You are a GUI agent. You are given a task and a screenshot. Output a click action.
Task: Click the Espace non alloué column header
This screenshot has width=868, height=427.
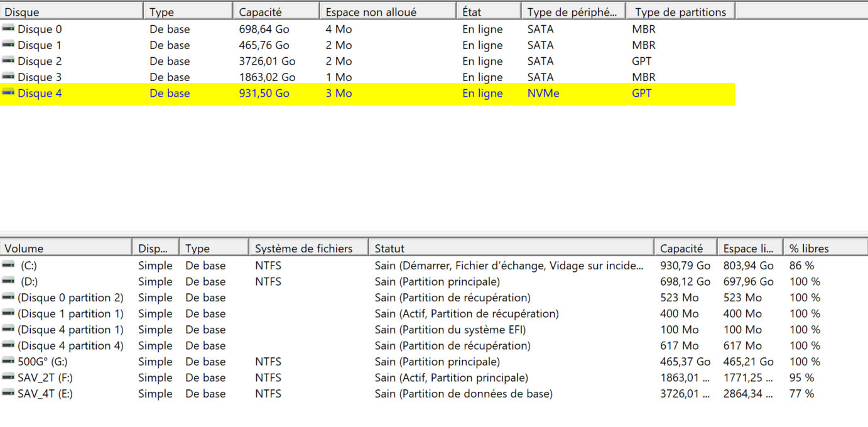pyautogui.click(x=388, y=12)
